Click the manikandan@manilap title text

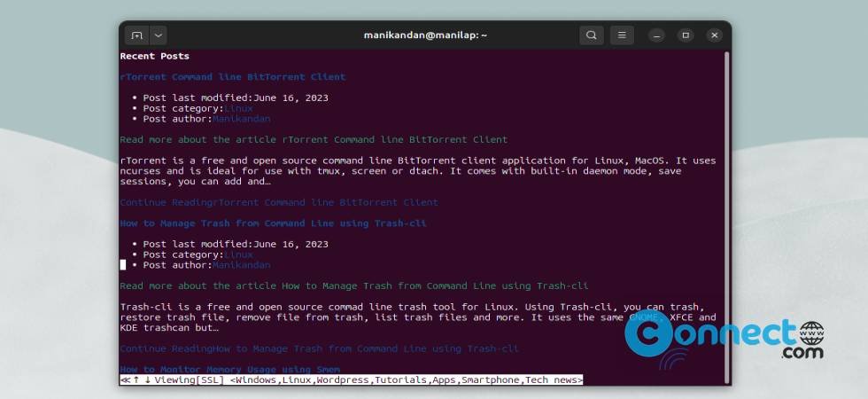pyautogui.click(x=425, y=35)
